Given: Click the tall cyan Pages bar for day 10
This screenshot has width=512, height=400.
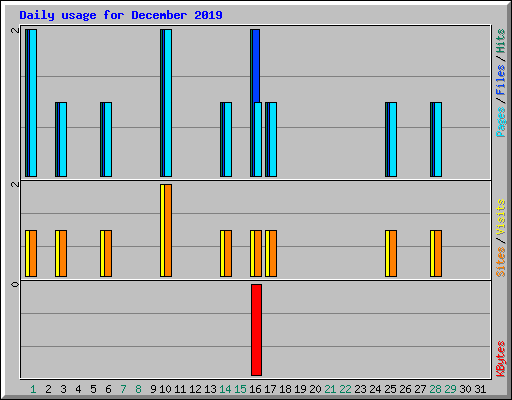Looking at the screenshot, I should point(168,103).
